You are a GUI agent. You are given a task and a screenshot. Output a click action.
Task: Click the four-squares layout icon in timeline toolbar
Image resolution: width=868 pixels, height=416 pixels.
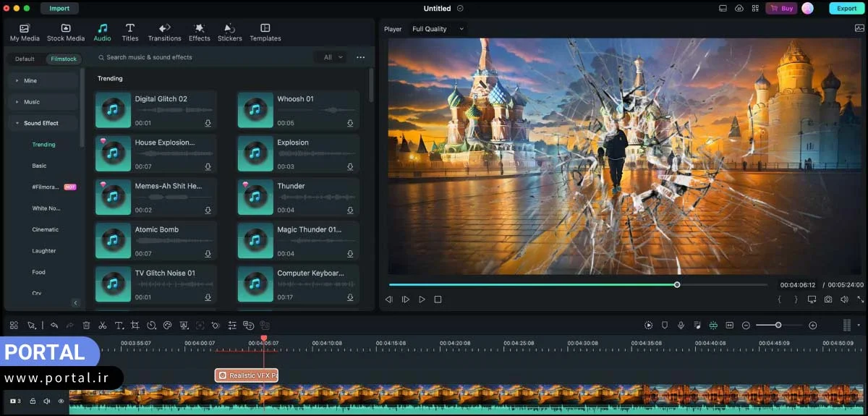[14, 326]
